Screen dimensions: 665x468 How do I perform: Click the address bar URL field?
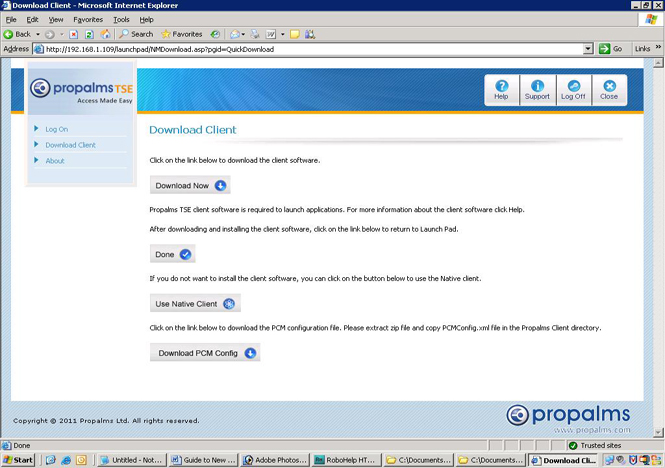313,49
